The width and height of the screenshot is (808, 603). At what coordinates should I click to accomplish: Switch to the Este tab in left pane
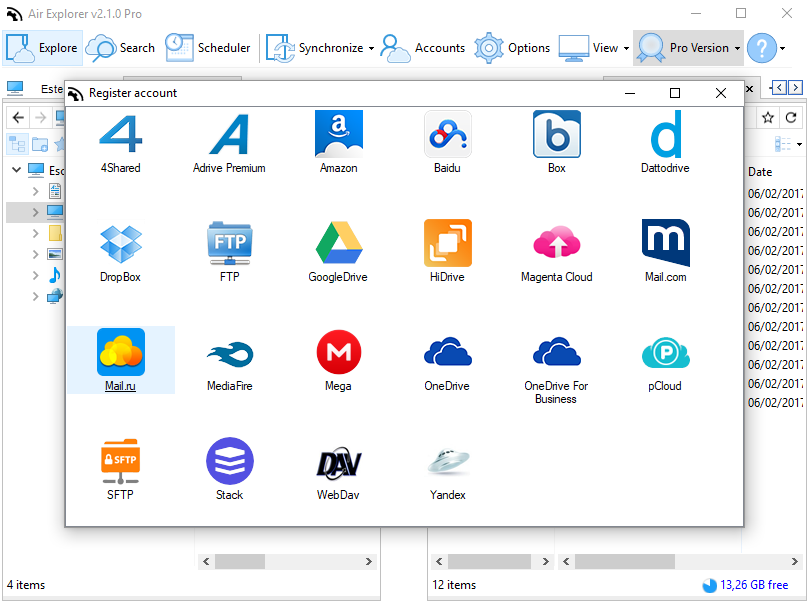pos(52,89)
